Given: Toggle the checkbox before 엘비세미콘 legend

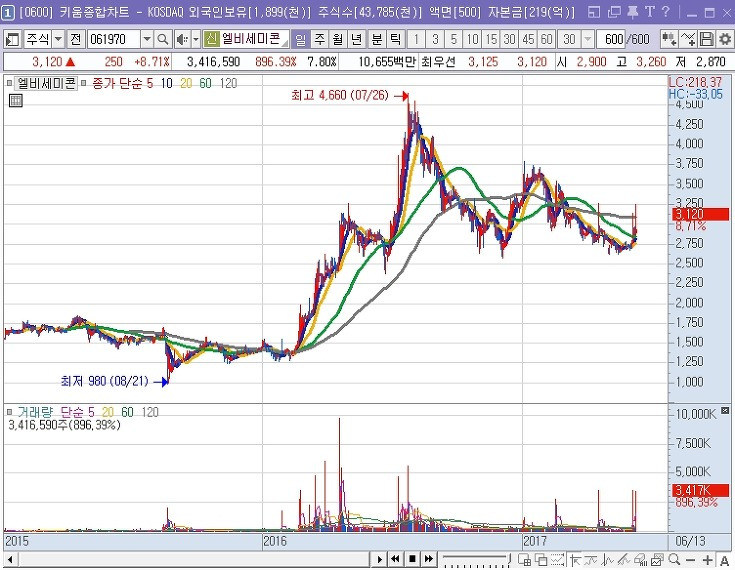Looking at the screenshot, I should click(x=9, y=83).
